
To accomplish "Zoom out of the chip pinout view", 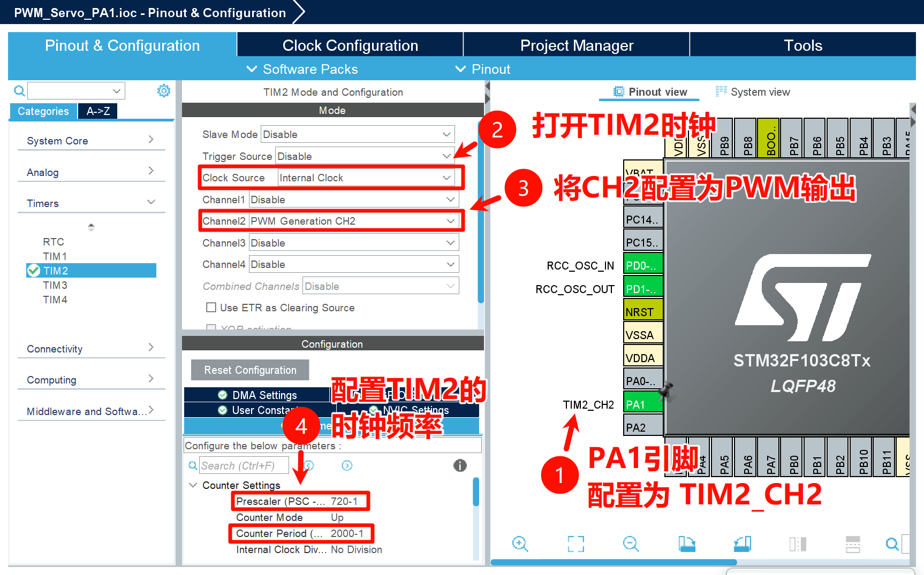I will tap(631, 544).
